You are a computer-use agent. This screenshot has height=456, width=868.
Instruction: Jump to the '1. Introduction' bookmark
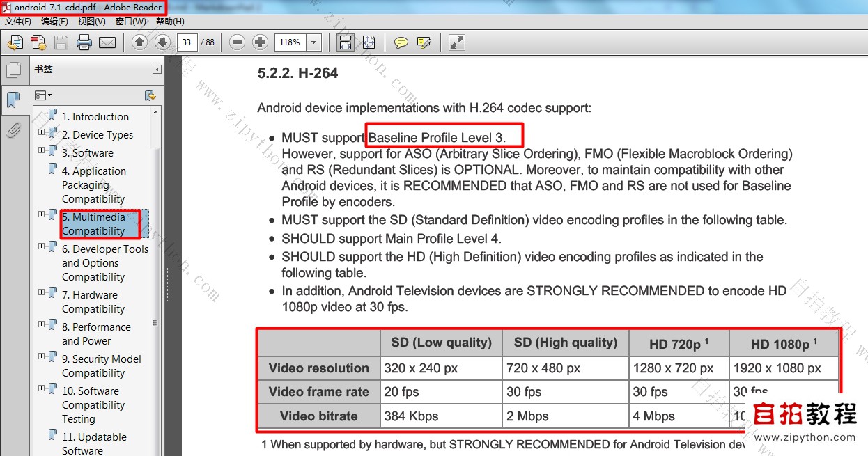95,117
